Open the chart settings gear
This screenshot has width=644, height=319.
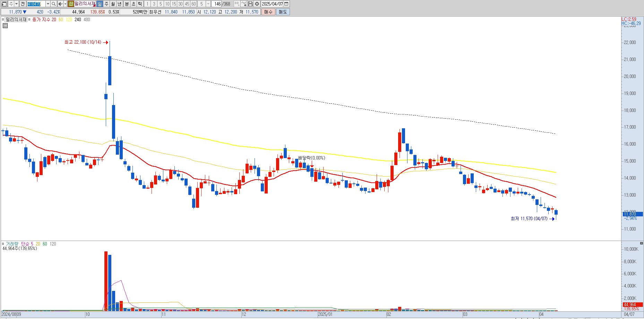pos(257,4)
